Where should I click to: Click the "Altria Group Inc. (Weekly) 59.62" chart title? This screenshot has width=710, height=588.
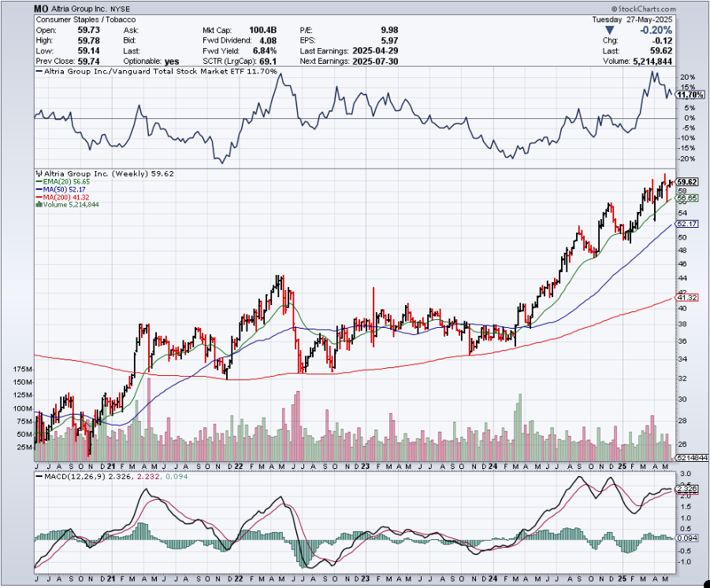pyautogui.click(x=108, y=173)
